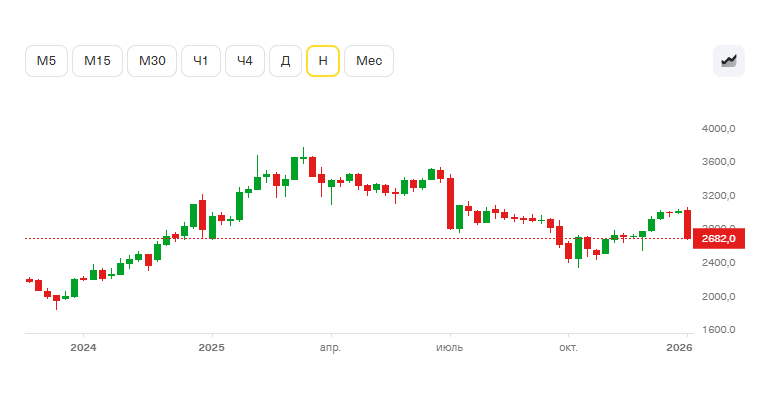Click the 2000,0 price axis label

(719, 296)
